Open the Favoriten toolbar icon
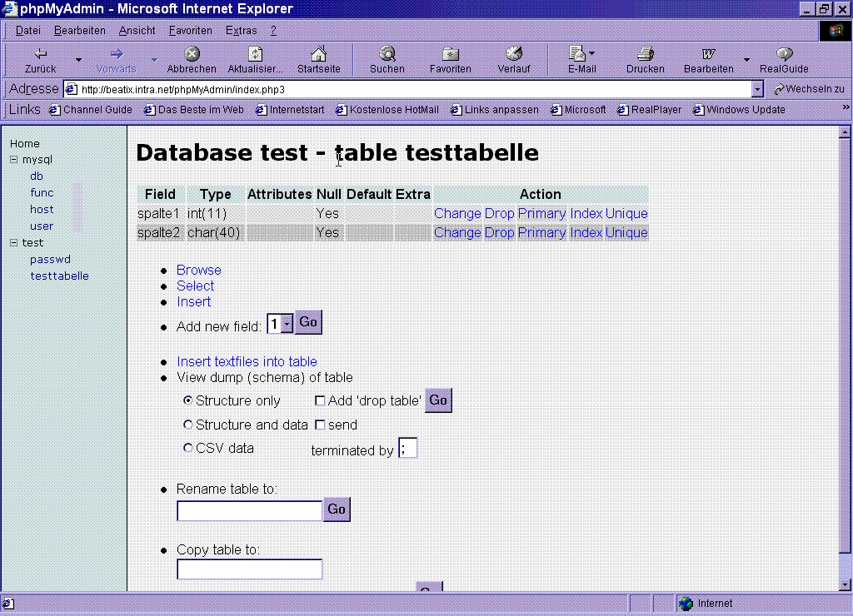The height and width of the screenshot is (616, 853). click(x=451, y=54)
